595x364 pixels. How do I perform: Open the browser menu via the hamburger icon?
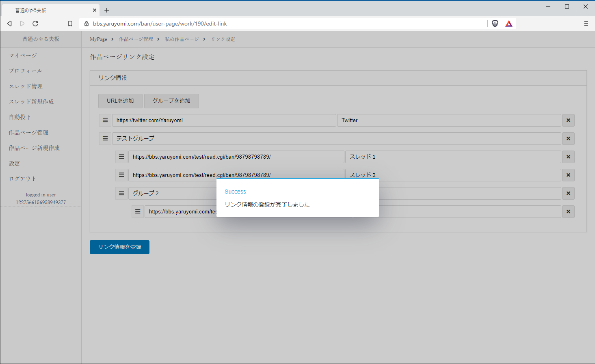(586, 24)
